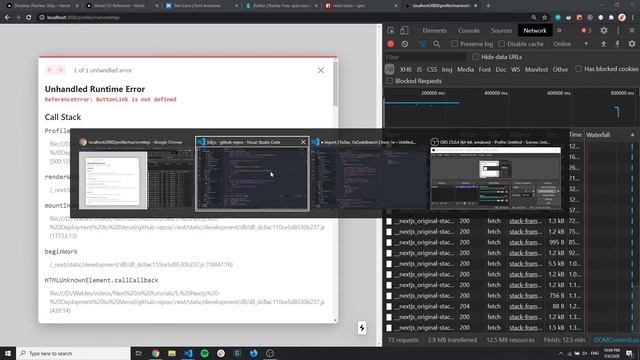The image size is (640, 360).
Task: Filter requests by Manifest
Action: pyautogui.click(x=536, y=69)
